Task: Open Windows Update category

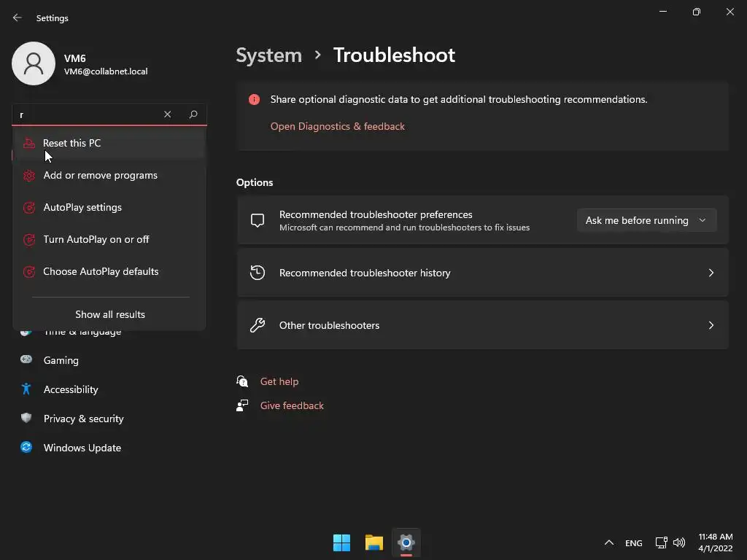Action: point(82,448)
